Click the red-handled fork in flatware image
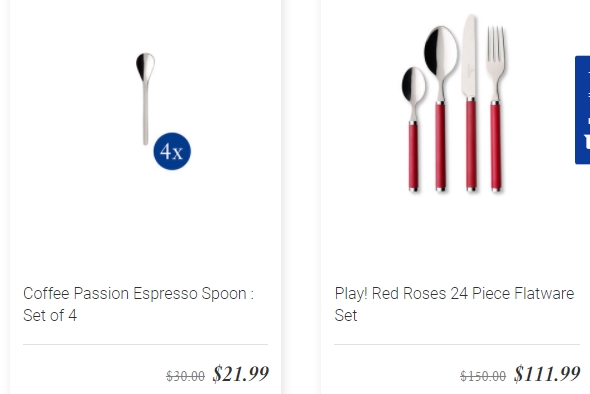The height and width of the screenshot is (394, 590). click(x=496, y=109)
